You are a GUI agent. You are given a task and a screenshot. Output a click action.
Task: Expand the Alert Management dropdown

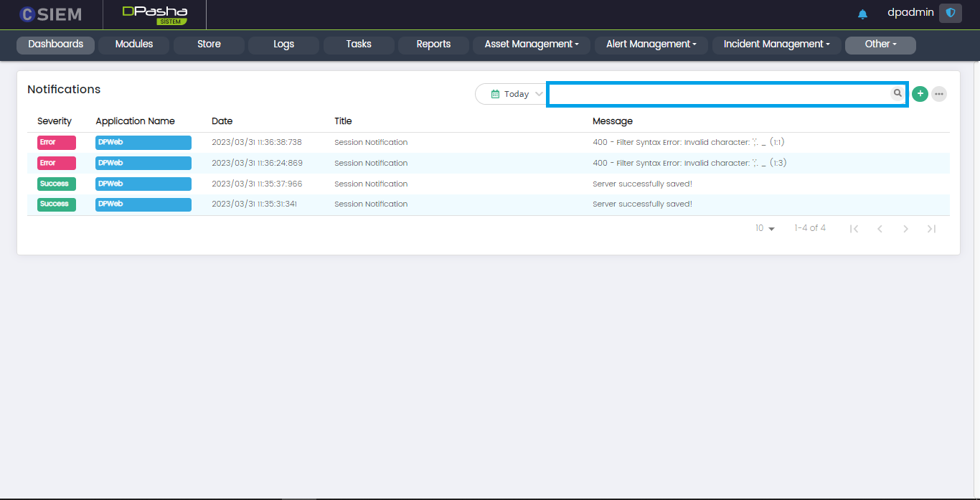pyautogui.click(x=651, y=44)
